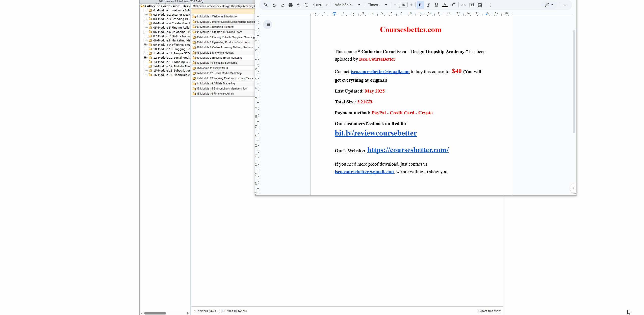This screenshot has height=315, width=644.
Task: Open 07-Module 7 Orders Inventory Delivery Returns row
Action: (x=223, y=48)
